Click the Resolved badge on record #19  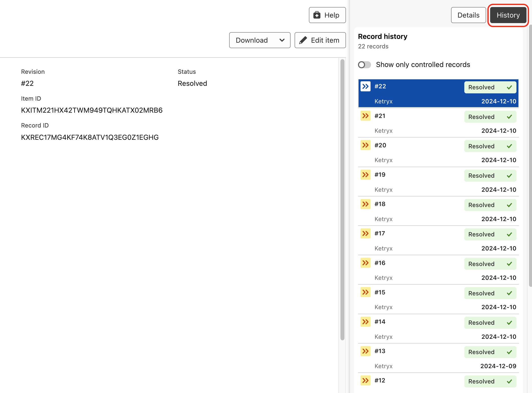click(x=490, y=176)
